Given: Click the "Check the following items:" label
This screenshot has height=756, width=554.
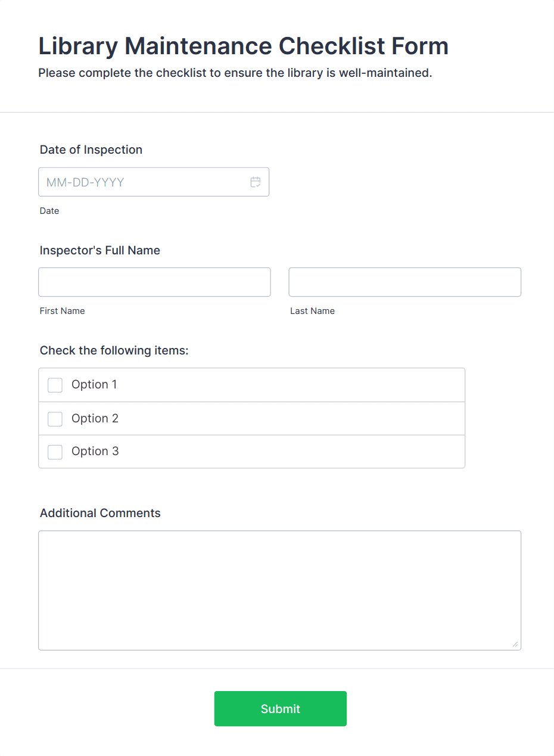Looking at the screenshot, I should click(114, 350).
